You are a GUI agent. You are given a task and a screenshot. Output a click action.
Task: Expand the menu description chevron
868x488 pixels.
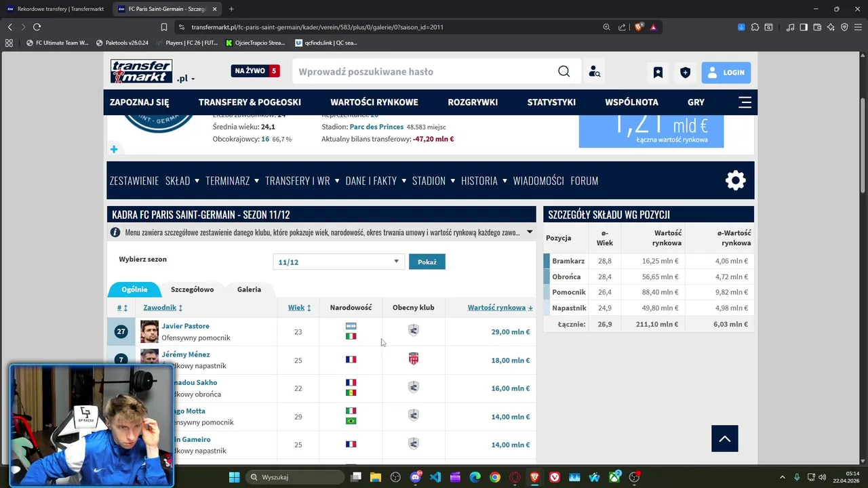[x=530, y=232]
